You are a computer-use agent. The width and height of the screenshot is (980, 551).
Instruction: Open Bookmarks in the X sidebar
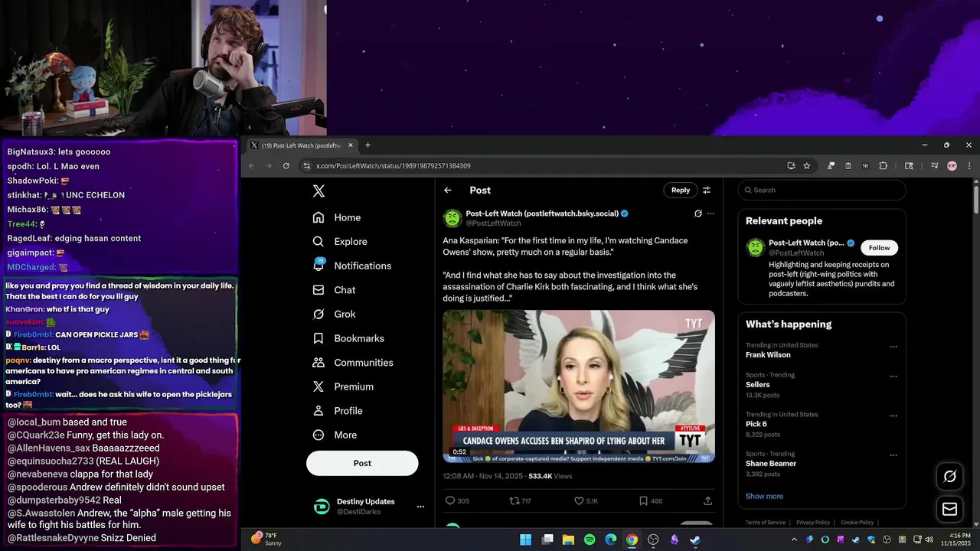pyautogui.click(x=348, y=338)
